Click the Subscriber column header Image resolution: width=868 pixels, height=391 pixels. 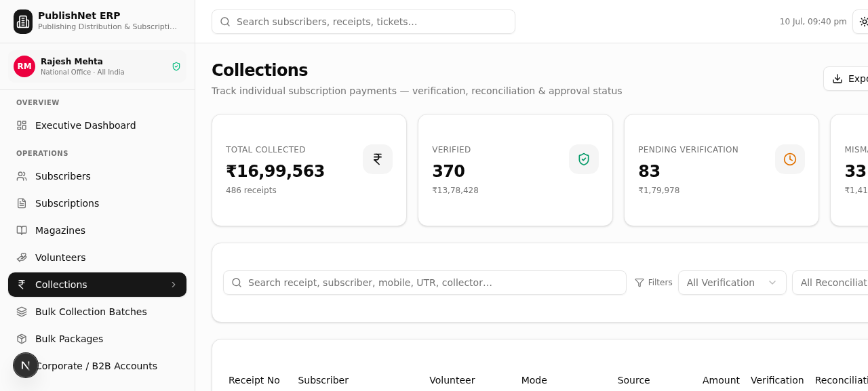click(323, 380)
